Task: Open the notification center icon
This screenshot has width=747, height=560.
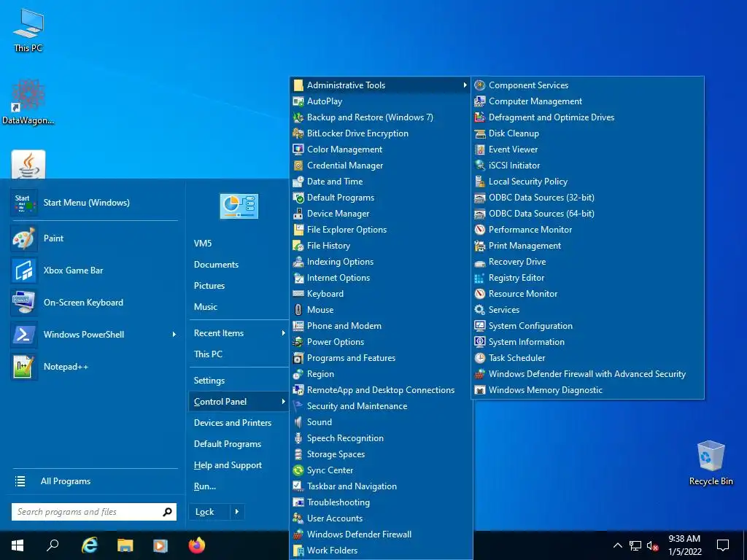Action: [723, 545]
